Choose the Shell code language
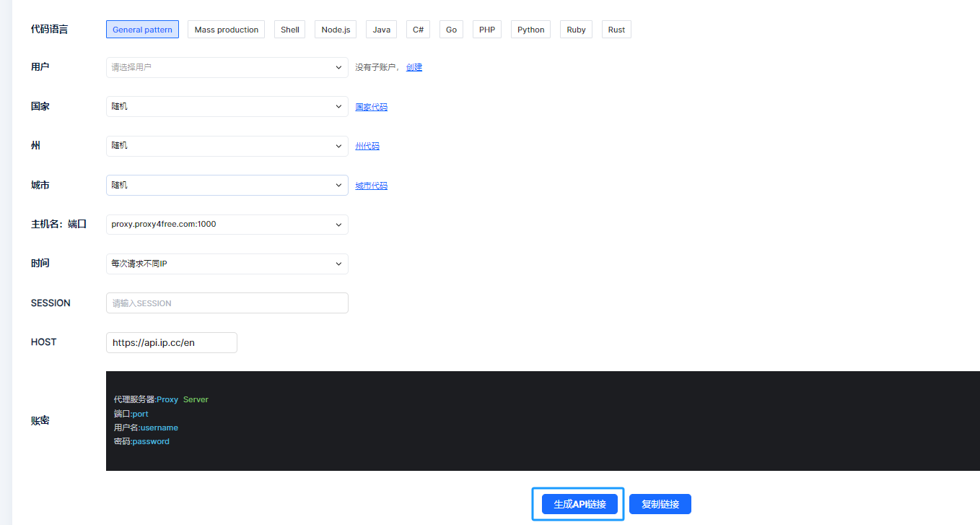 290,30
